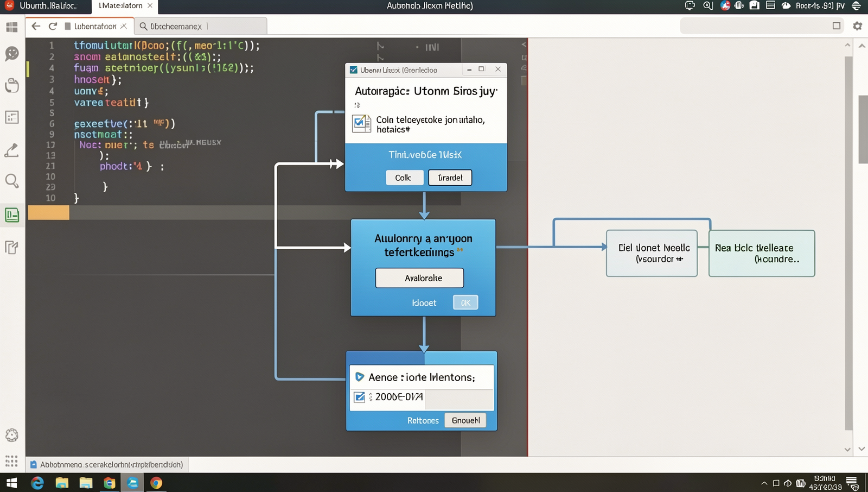This screenshot has width=868, height=492.
Task: Open the gear-like icon near sidebar bottom
Action: click(12, 435)
